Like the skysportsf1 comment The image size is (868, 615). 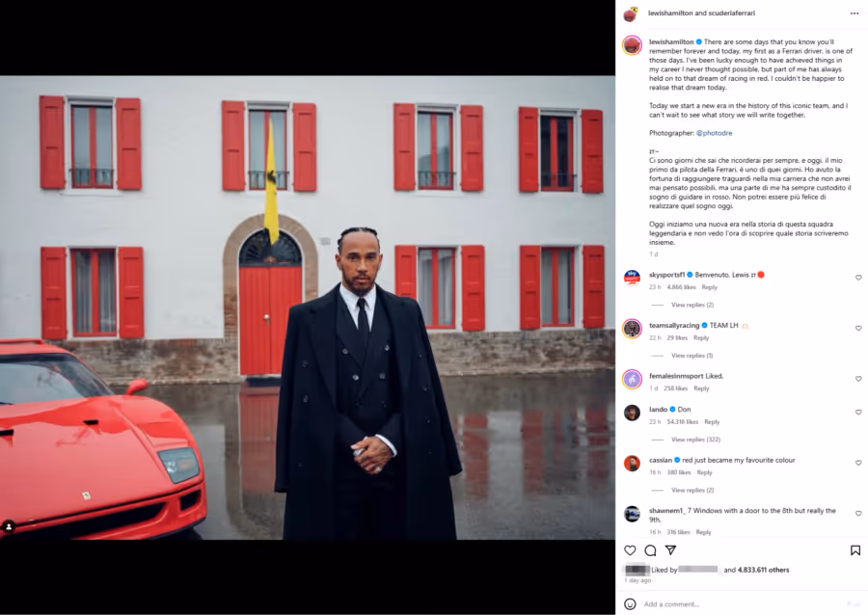point(858,278)
